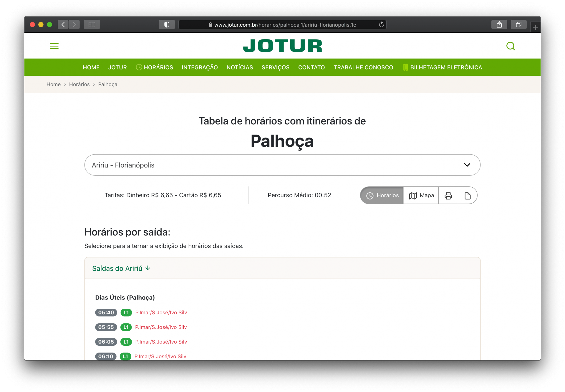The height and width of the screenshot is (392, 565).
Task: Open a new tab with plus button
Action: pos(535,27)
